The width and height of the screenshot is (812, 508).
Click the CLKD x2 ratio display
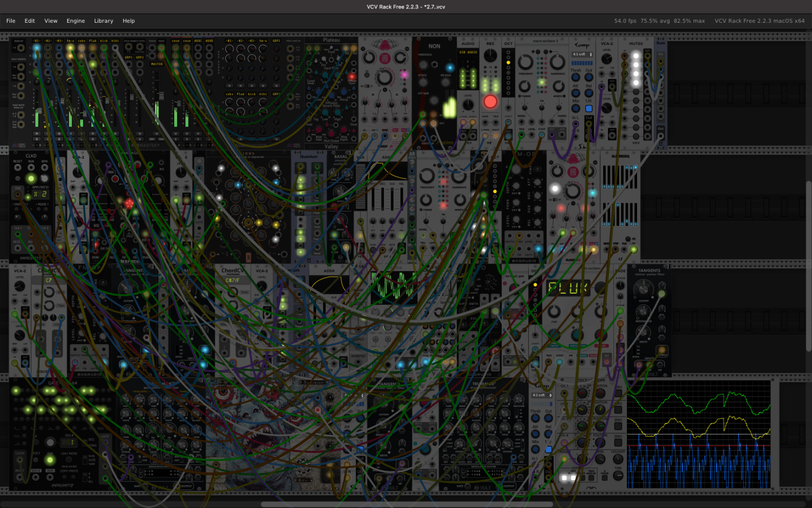tap(40, 194)
